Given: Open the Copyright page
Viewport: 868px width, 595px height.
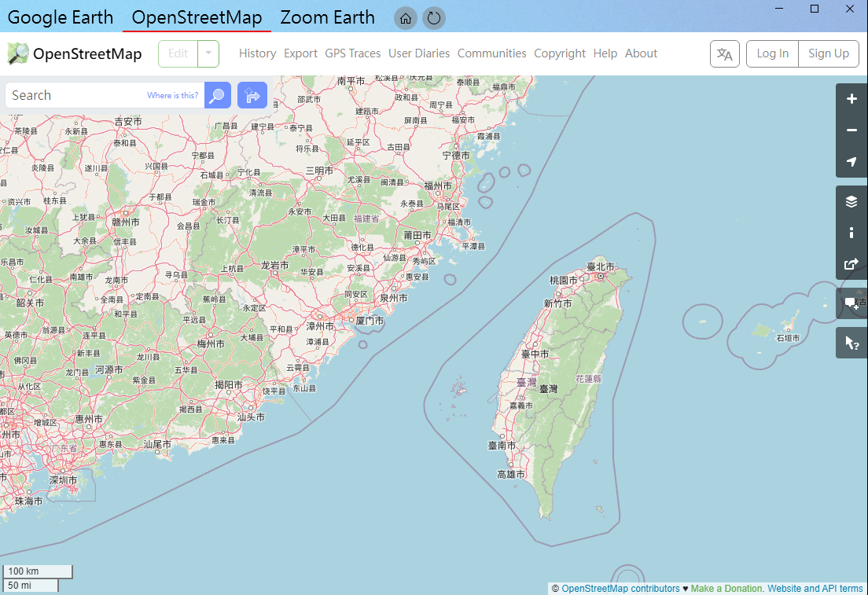Looking at the screenshot, I should tap(560, 53).
